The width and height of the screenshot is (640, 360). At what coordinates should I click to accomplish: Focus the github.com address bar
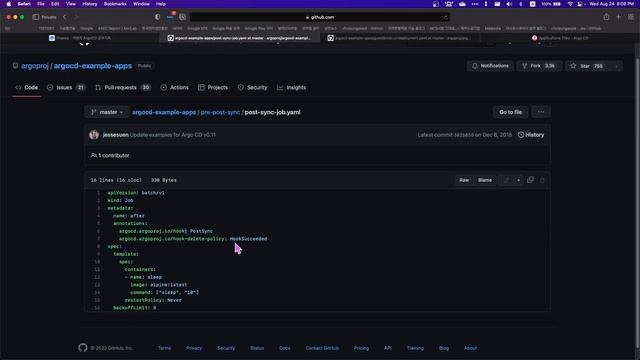[320, 17]
